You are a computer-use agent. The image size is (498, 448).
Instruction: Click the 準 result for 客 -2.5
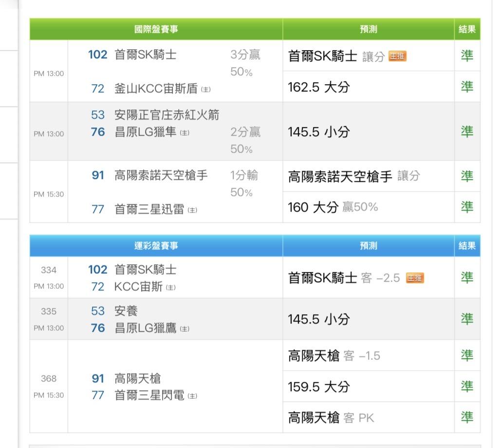click(x=467, y=277)
